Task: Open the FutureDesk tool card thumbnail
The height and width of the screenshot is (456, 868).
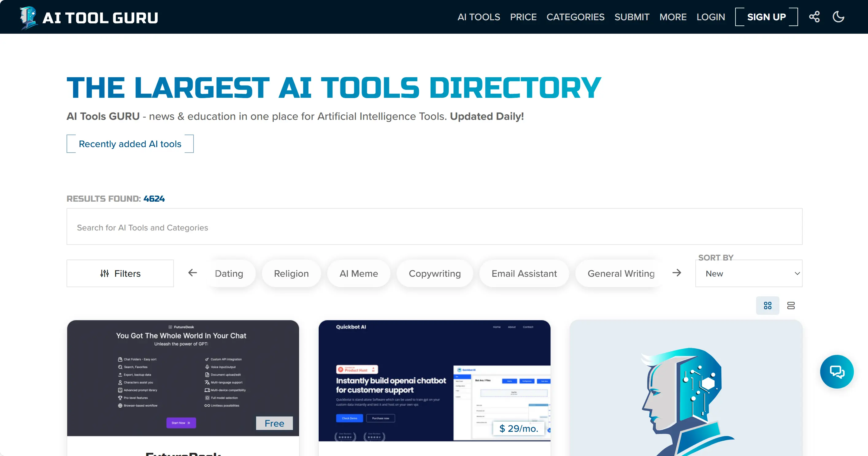Action: (183, 378)
